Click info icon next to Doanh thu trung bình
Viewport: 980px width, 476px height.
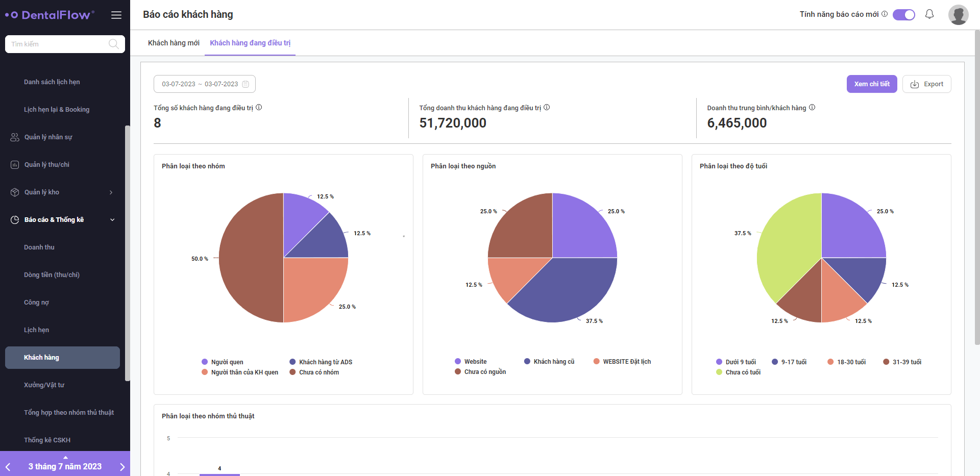812,107
